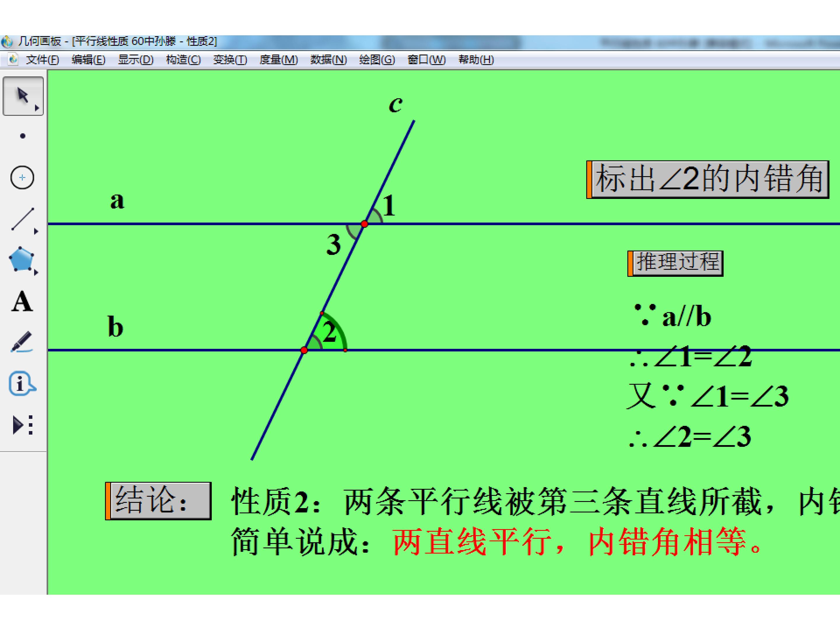Screen dimensions: 840x630
Task: Select the Arrow selection tool
Action: click(23, 96)
